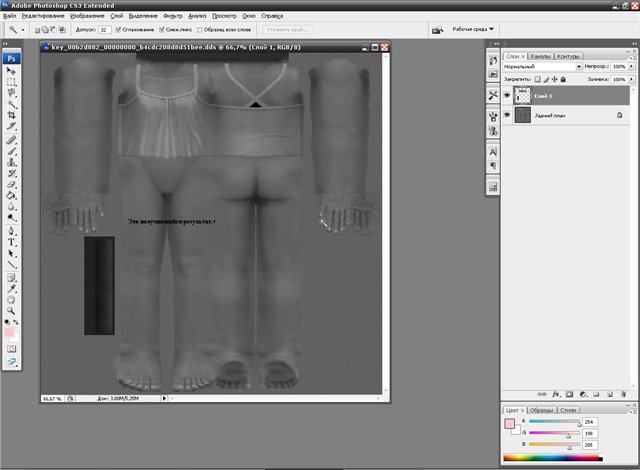Click the tolerance Допуск input field
Screen dimensions: 640x470
pyautogui.click(x=104, y=30)
